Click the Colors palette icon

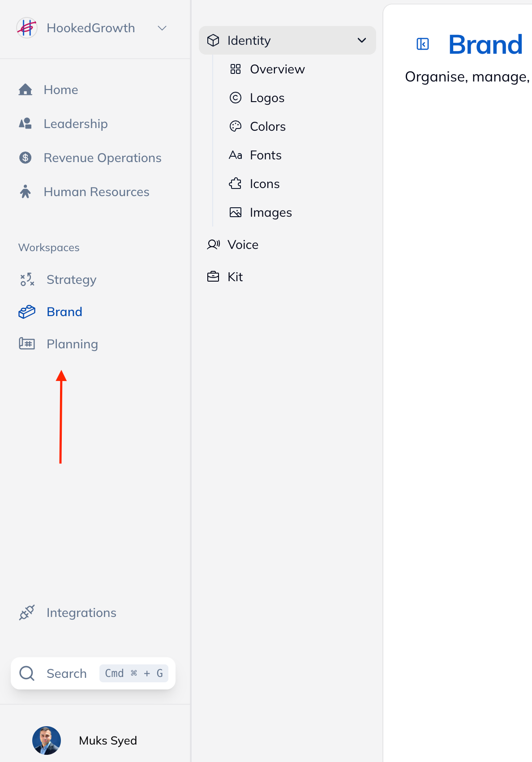click(236, 126)
